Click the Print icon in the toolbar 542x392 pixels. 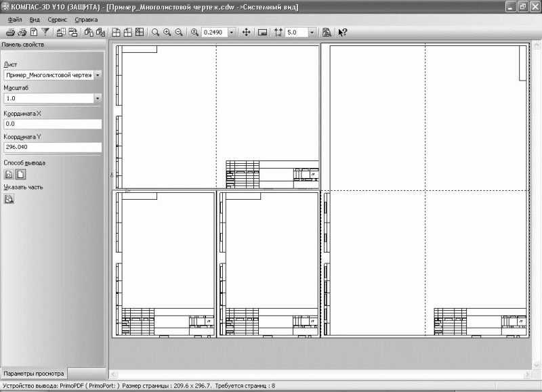tap(10, 32)
